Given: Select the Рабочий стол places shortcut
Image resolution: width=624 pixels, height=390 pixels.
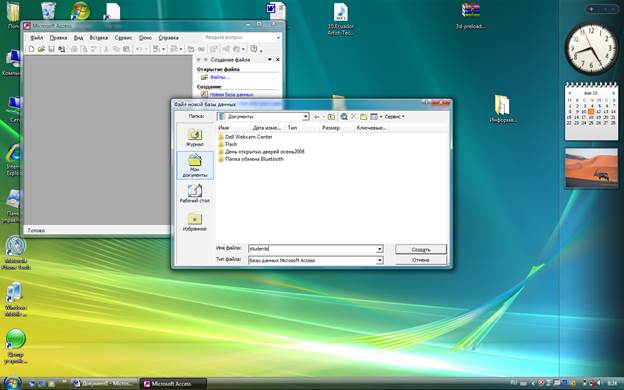Looking at the screenshot, I should 195,194.
